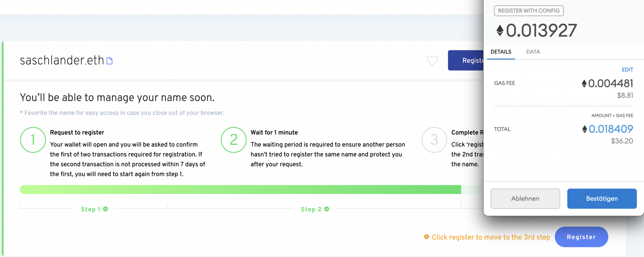The width and height of the screenshot is (644, 257).
Task: Click the Step 2 green checkmark
Action: coord(327,209)
